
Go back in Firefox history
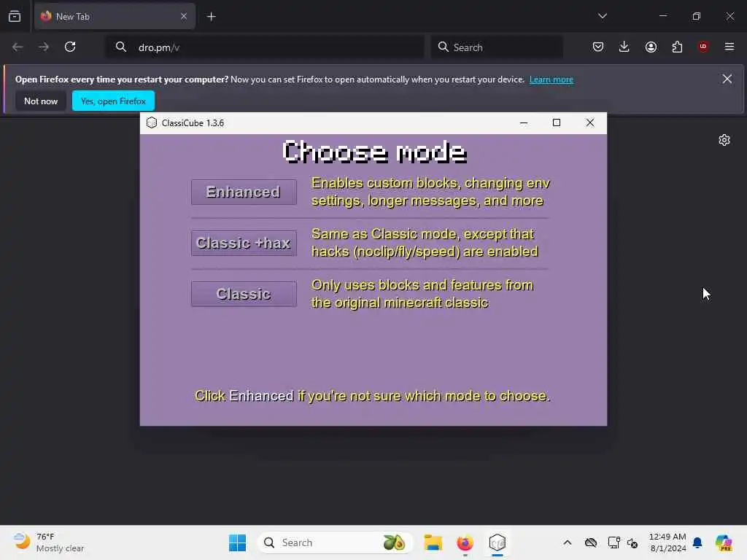pyautogui.click(x=18, y=47)
